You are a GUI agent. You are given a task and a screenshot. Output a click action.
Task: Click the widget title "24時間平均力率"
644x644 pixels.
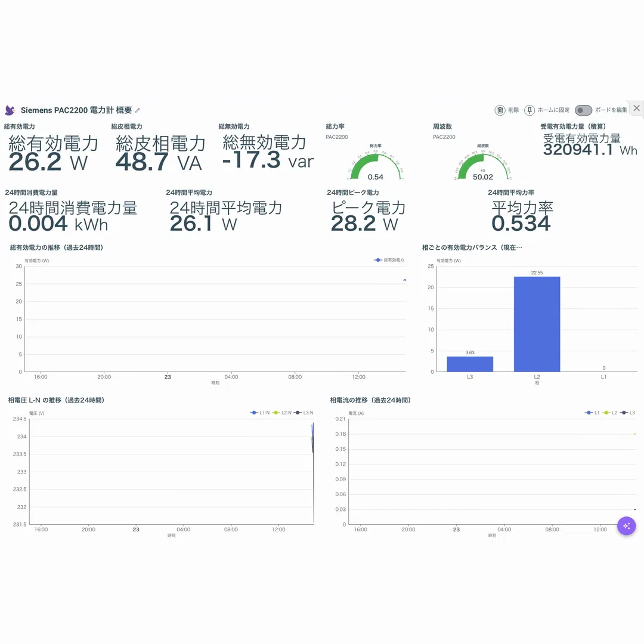511,192
